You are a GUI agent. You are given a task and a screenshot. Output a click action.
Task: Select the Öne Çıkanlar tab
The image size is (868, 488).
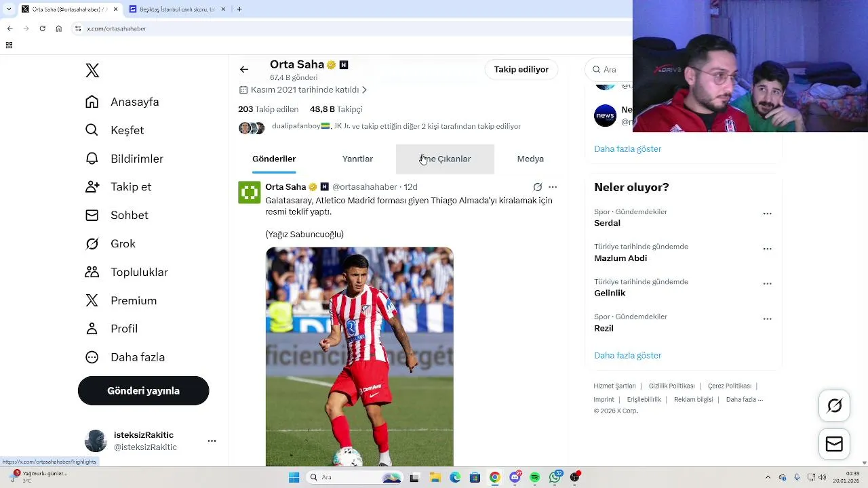(x=445, y=159)
